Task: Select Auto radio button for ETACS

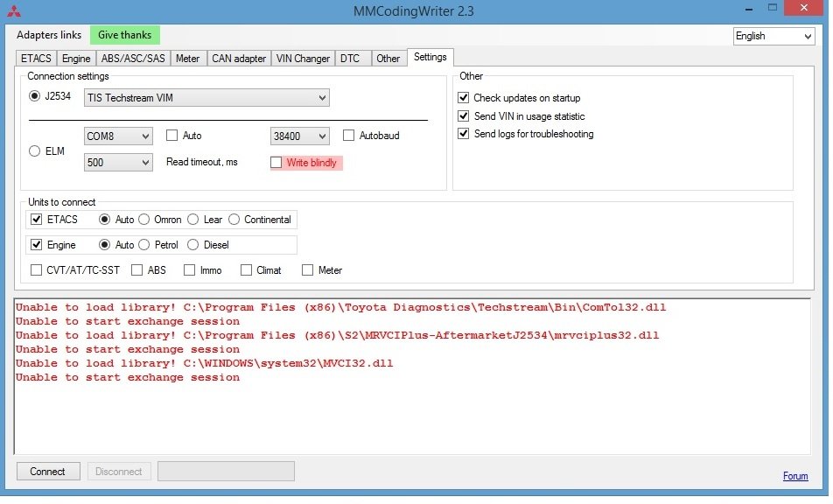Action: pyautogui.click(x=105, y=220)
